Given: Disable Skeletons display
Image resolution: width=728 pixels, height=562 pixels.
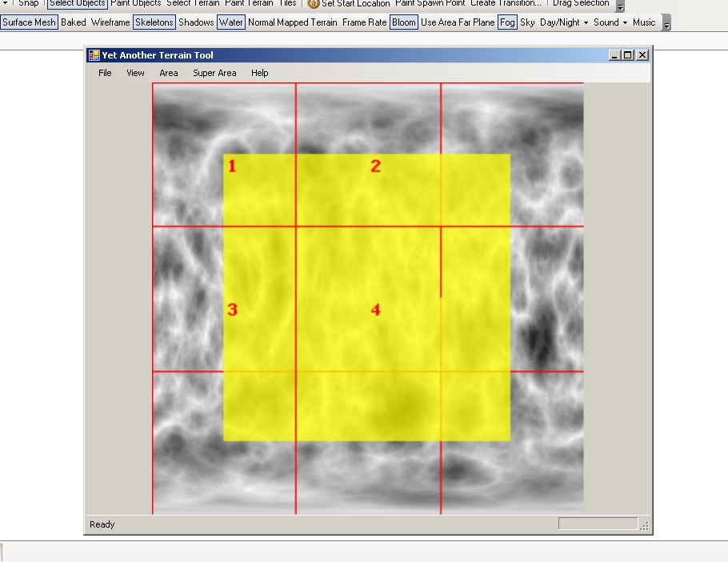Looking at the screenshot, I should (x=154, y=22).
